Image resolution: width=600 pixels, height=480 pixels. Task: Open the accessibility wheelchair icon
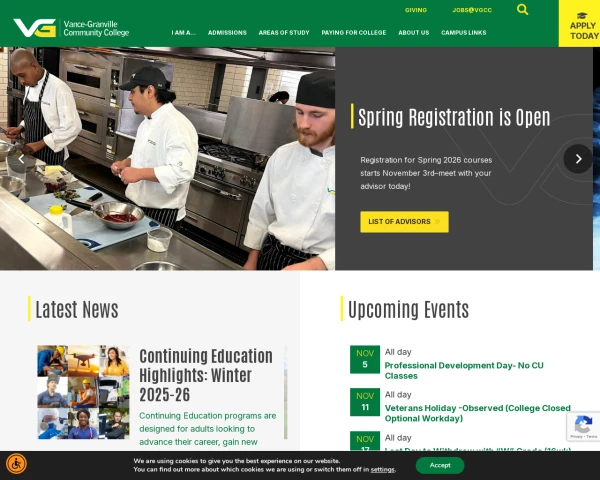[x=16, y=464]
